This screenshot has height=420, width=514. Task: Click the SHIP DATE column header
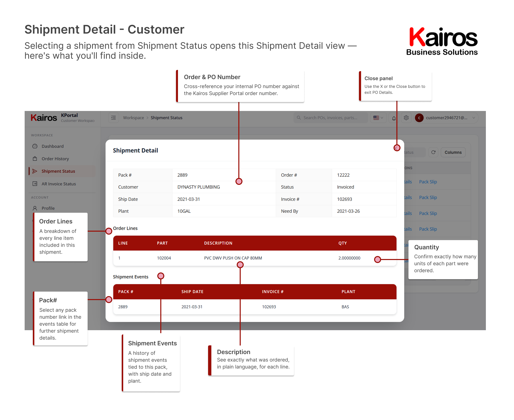[x=192, y=292]
